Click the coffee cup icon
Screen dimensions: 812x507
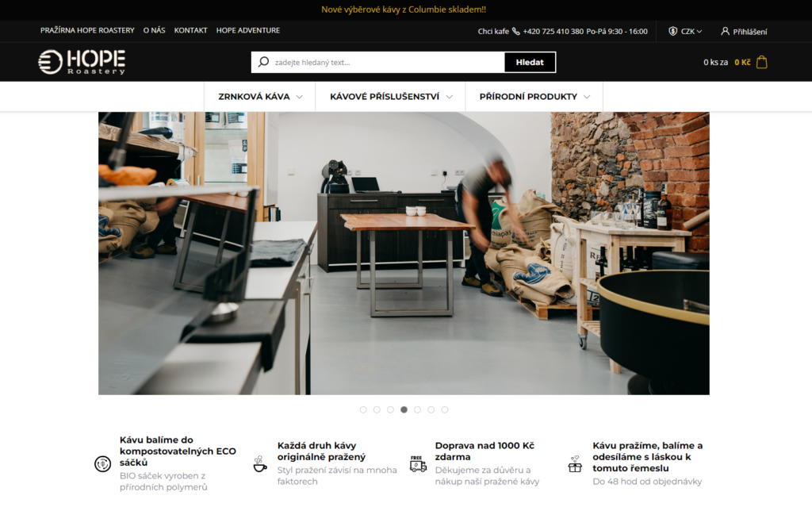point(260,463)
